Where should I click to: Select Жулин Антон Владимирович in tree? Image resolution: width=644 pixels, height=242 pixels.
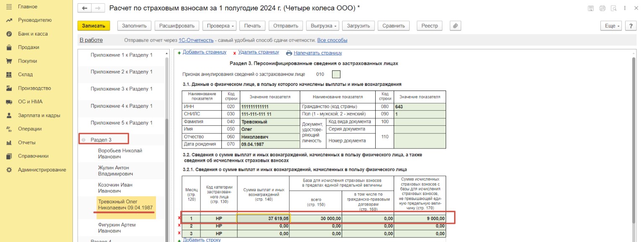point(116,171)
